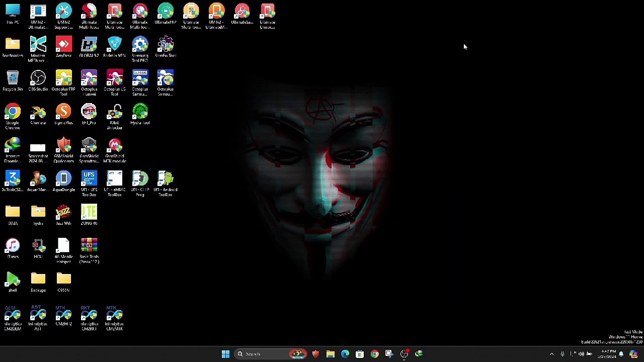The height and width of the screenshot is (362, 644).
Task: Open UFI - UFS ToolBox
Action: (x=89, y=184)
